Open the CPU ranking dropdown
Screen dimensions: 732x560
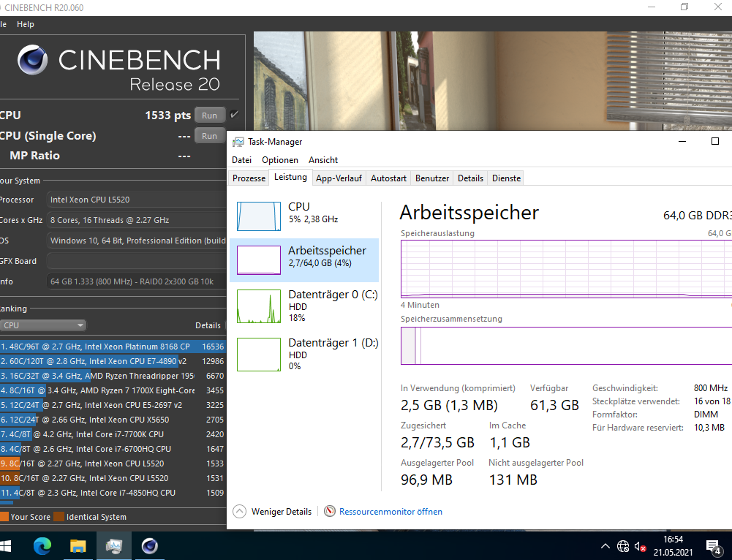click(43, 325)
